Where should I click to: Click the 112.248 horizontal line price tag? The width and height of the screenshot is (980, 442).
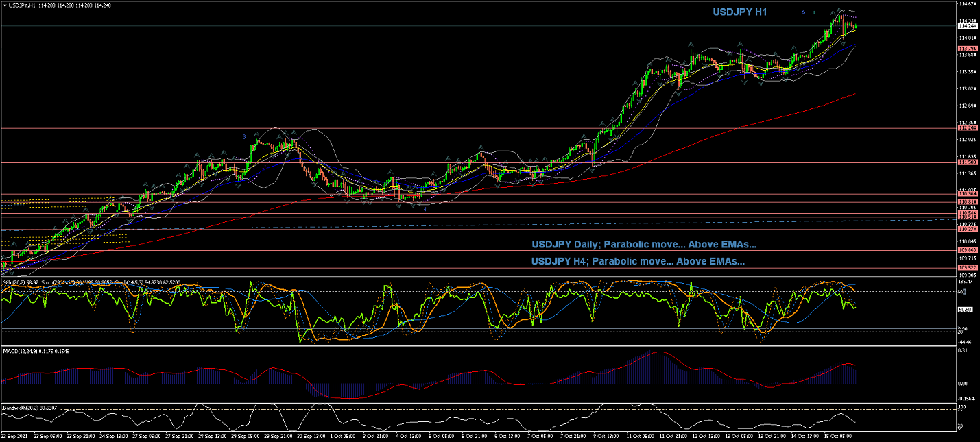pos(967,128)
